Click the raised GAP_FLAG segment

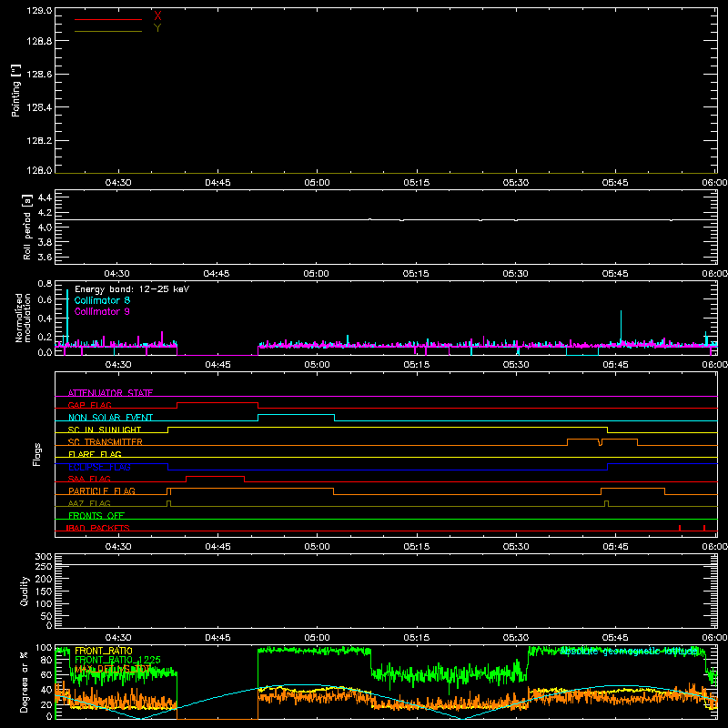coord(217,402)
